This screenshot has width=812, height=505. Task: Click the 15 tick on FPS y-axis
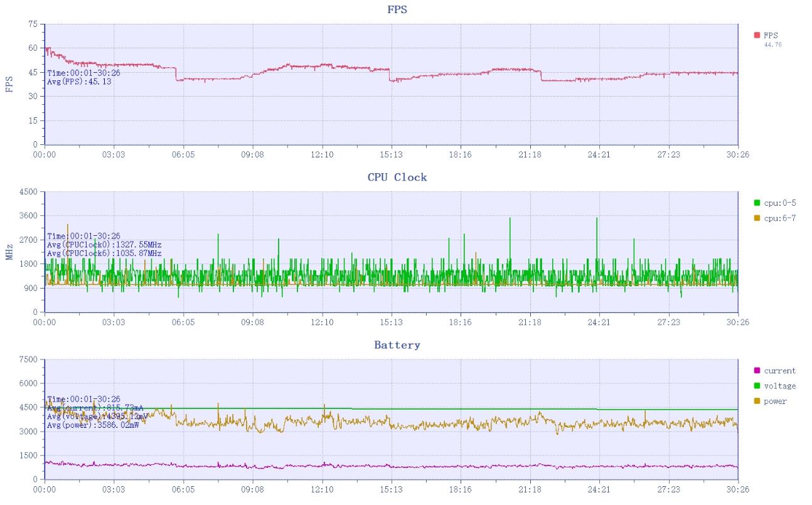[x=33, y=120]
